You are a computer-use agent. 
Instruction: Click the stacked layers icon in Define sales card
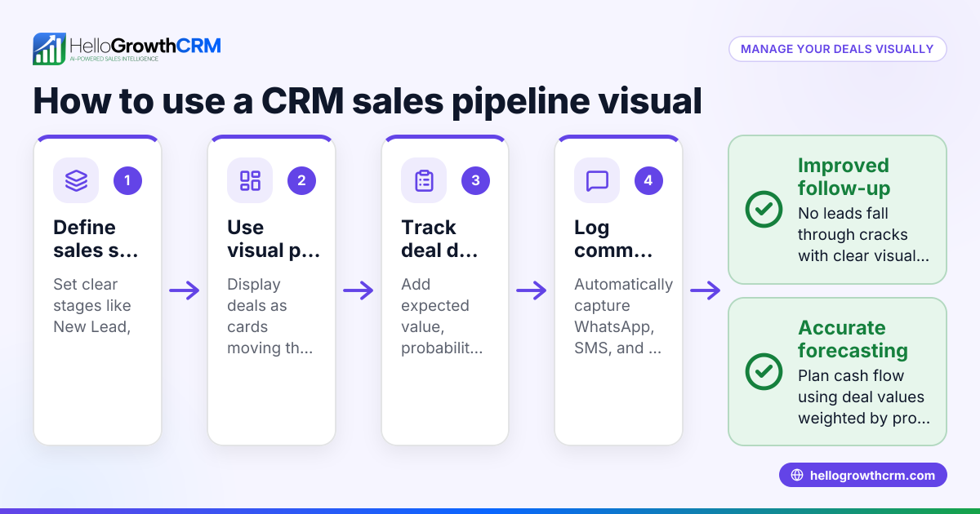pyautogui.click(x=76, y=180)
